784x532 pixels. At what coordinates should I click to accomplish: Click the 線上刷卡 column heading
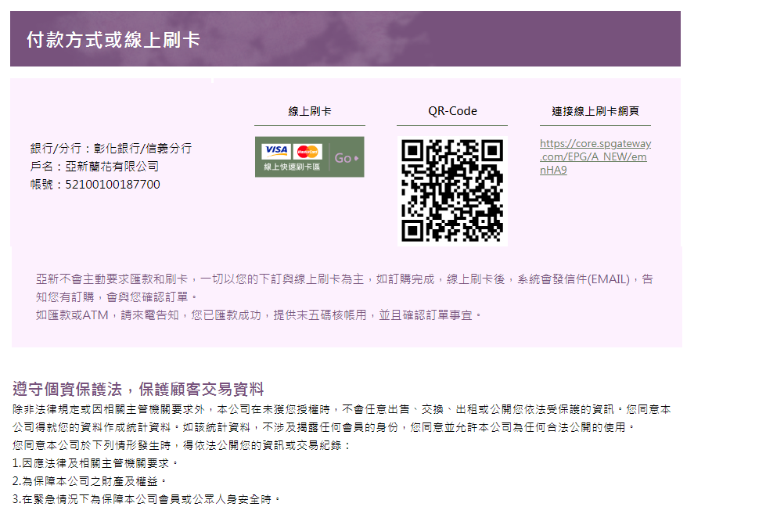pyautogui.click(x=310, y=111)
